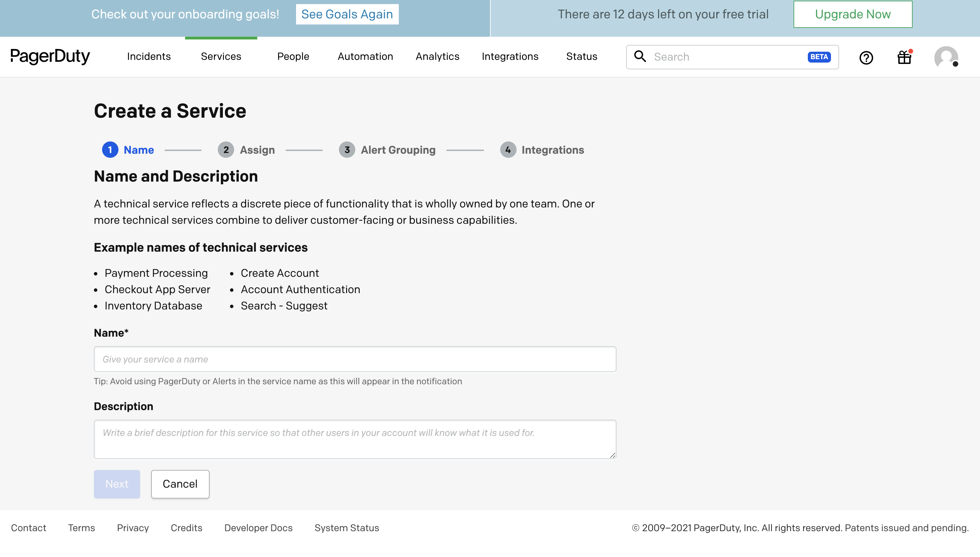Open the Analytics menu
Viewport: 980px width, 557px height.
[438, 56]
